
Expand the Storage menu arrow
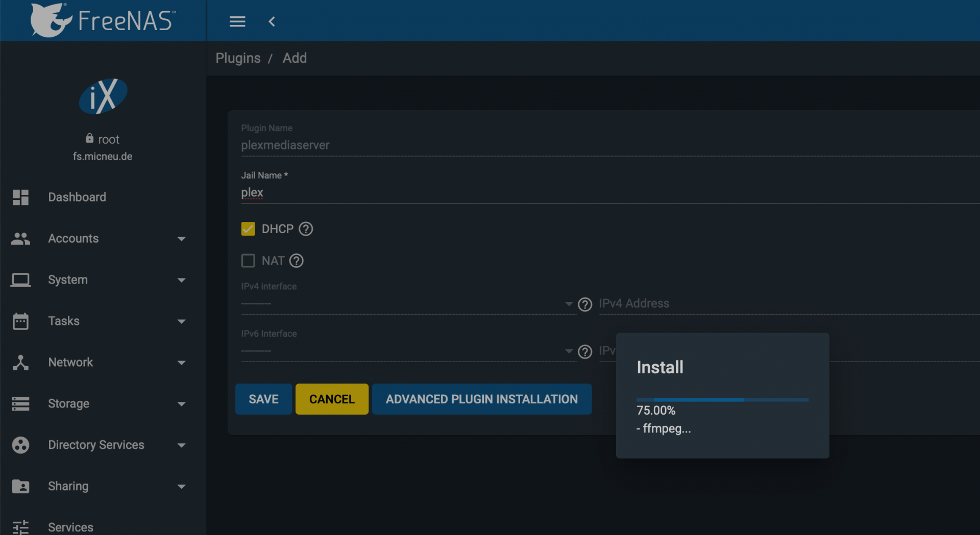click(181, 404)
